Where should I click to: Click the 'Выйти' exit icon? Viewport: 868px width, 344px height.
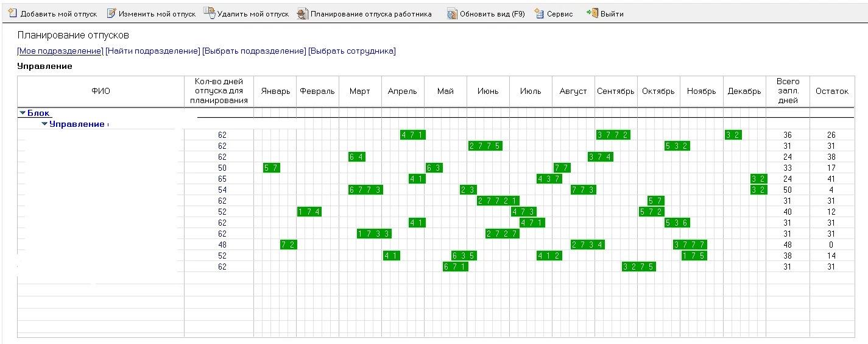[592, 13]
